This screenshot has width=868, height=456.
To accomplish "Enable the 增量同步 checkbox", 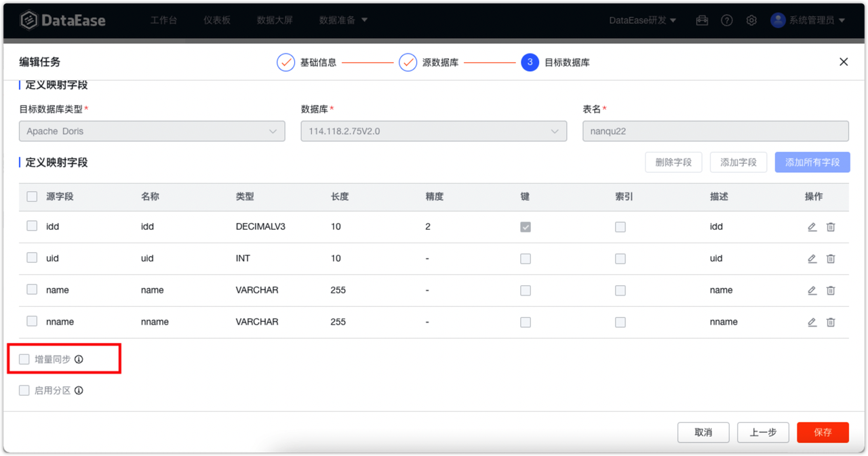I will (x=24, y=359).
